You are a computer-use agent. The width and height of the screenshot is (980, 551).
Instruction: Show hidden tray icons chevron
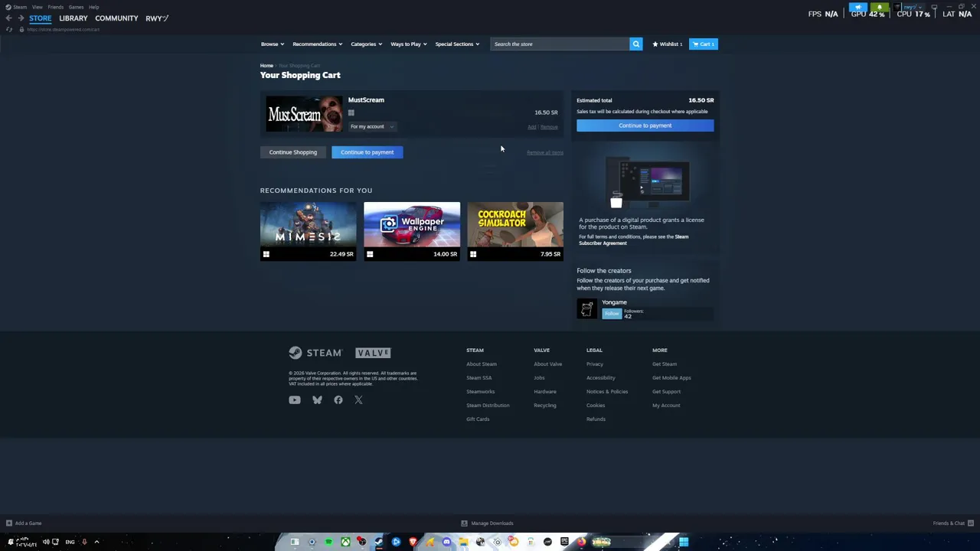click(x=96, y=542)
